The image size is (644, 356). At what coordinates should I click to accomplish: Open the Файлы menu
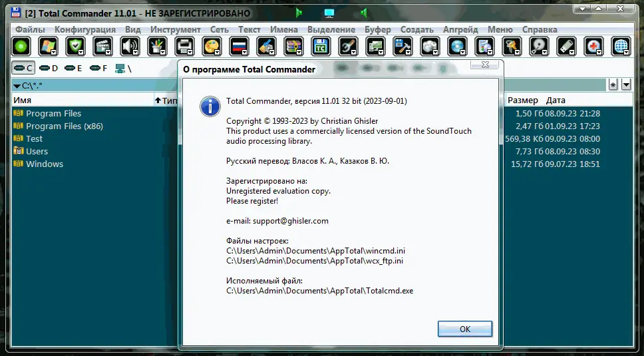[30, 29]
